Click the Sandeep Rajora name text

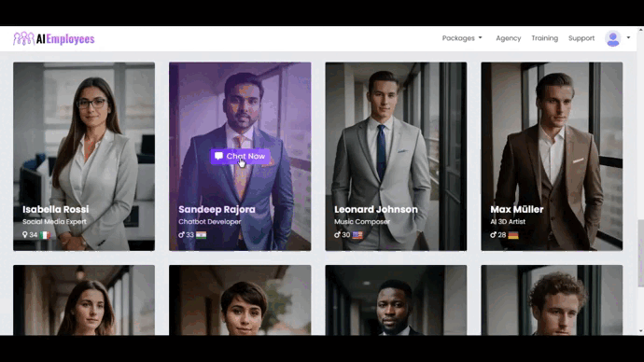coord(217,209)
